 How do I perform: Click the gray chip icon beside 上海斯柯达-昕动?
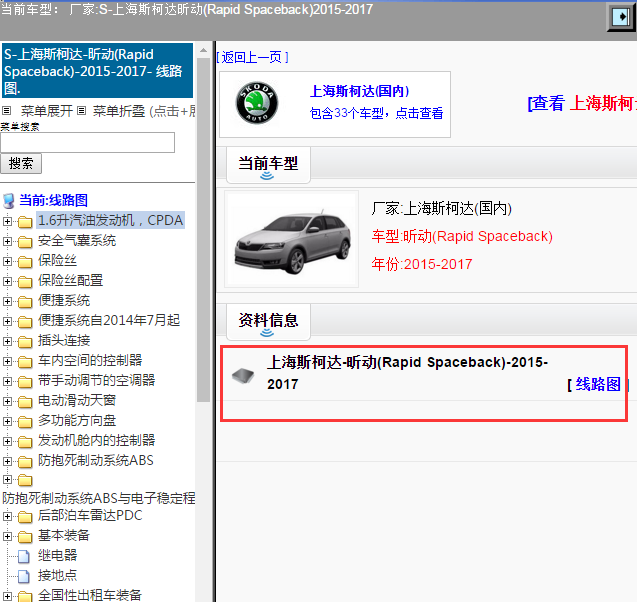click(243, 375)
